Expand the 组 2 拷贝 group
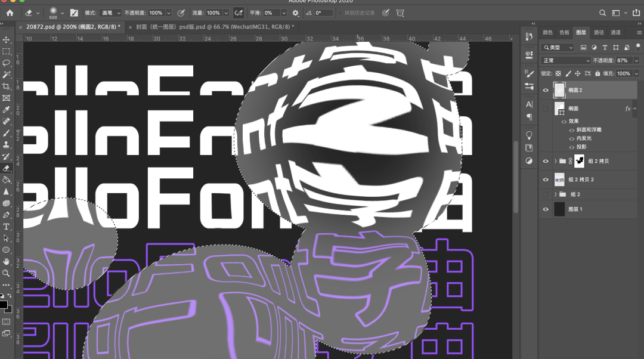This screenshot has height=359, width=644. point(556,161)
